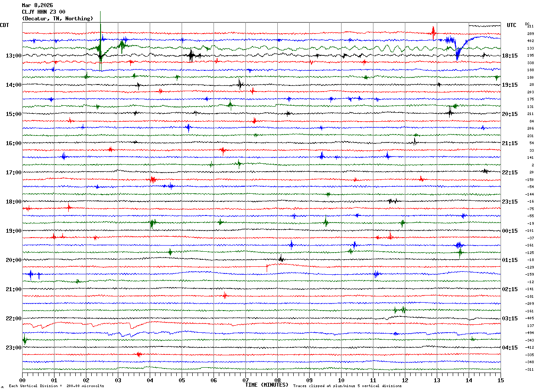Select minute 00 on the time axis
The width and height of the screenshot is (536, 392).
click(x=23, y=380)
